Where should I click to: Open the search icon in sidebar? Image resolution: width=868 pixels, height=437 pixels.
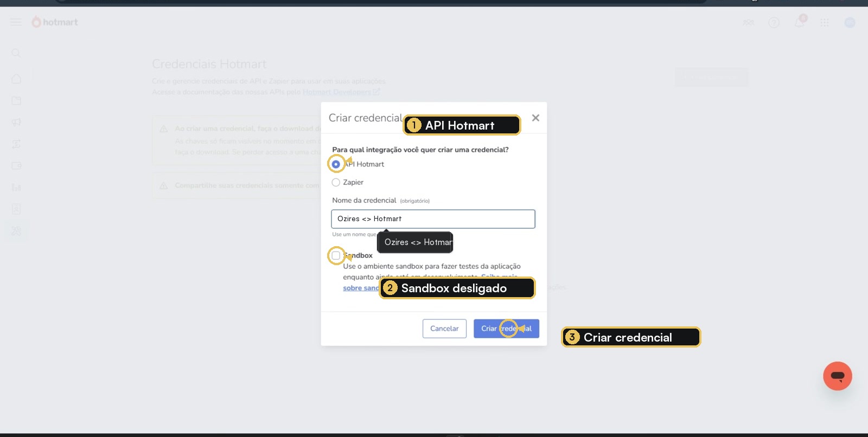click(16, 53)
